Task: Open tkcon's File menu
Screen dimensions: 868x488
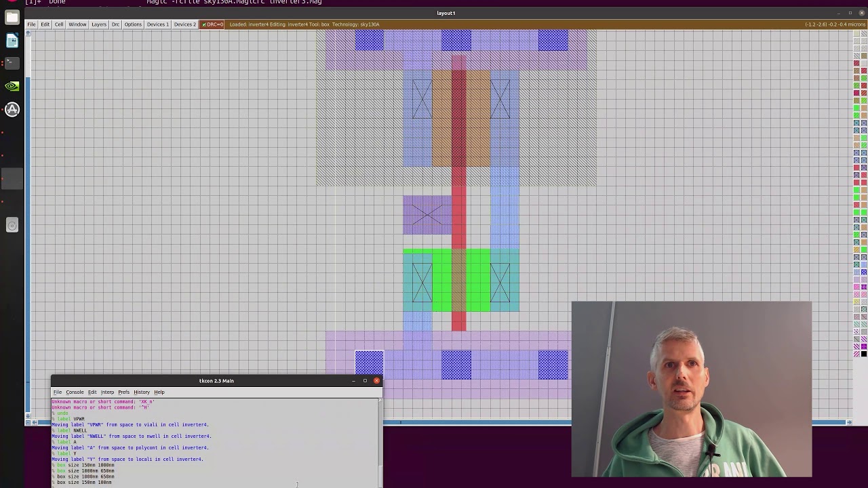Action: [x=58, y=392]
